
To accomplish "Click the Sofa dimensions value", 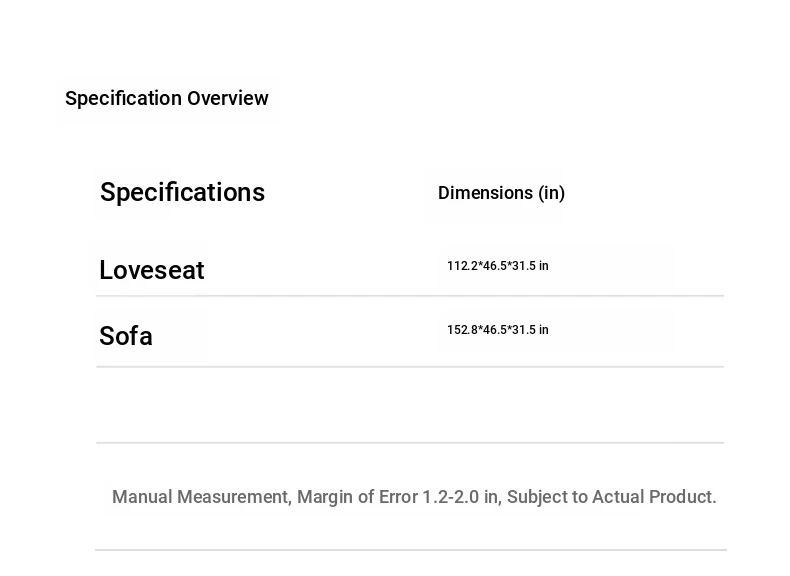I will (x=497, y=330).
